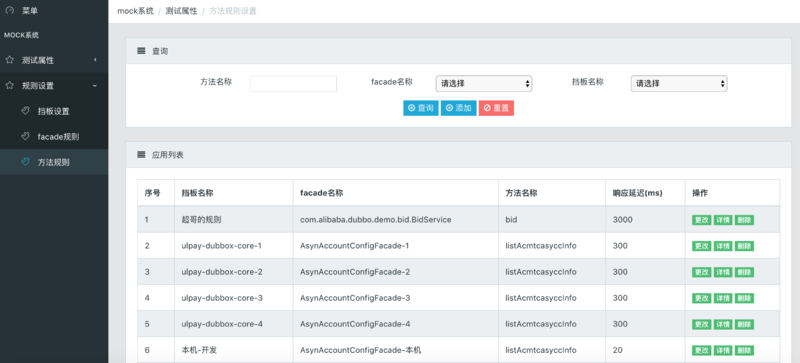The image size is (800, 363).
Task: Click the 挡板名称 column header
Action: pos(234,193)
